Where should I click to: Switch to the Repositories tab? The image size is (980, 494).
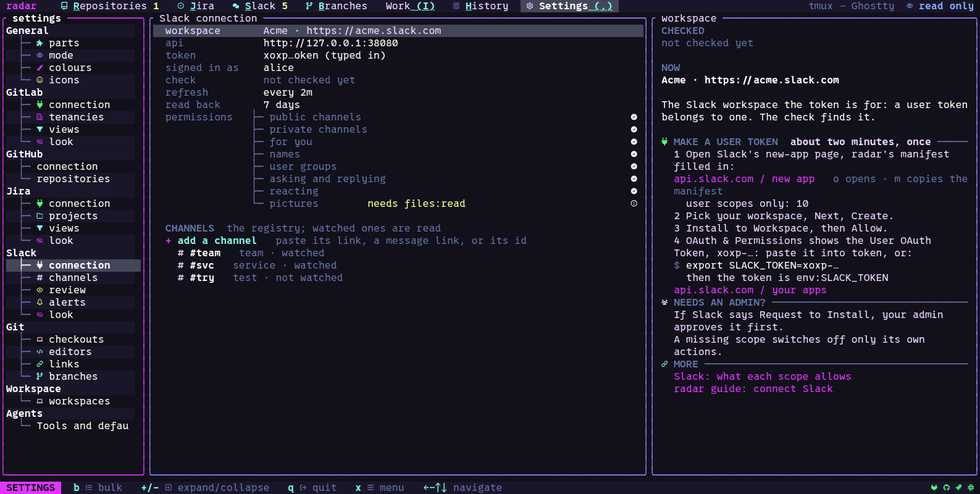point(109,6)
